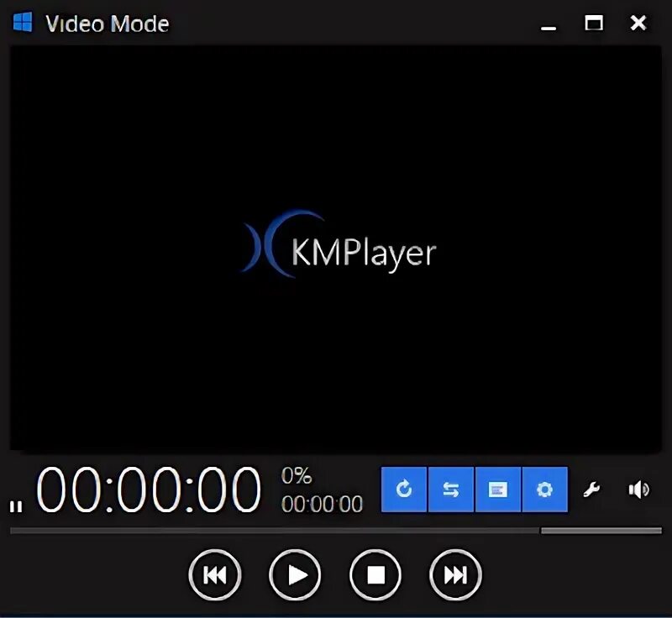The image size is (672, 618).
Task: Close the KMPlayer window
Action: (x=638, y=23)
